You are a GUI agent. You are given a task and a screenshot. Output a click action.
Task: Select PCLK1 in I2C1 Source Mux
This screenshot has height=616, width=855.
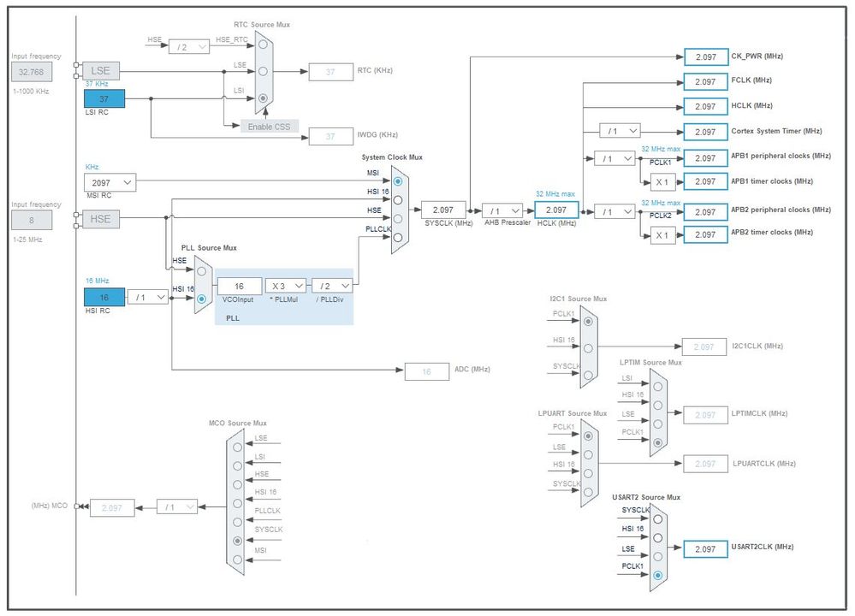point(588,322)
